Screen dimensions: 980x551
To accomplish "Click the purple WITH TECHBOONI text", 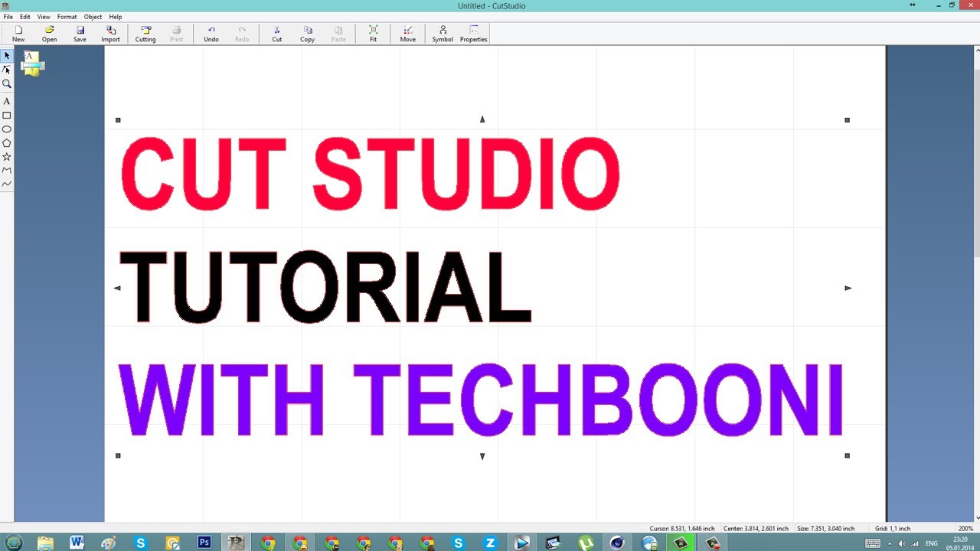I will (x=480, y=400).
